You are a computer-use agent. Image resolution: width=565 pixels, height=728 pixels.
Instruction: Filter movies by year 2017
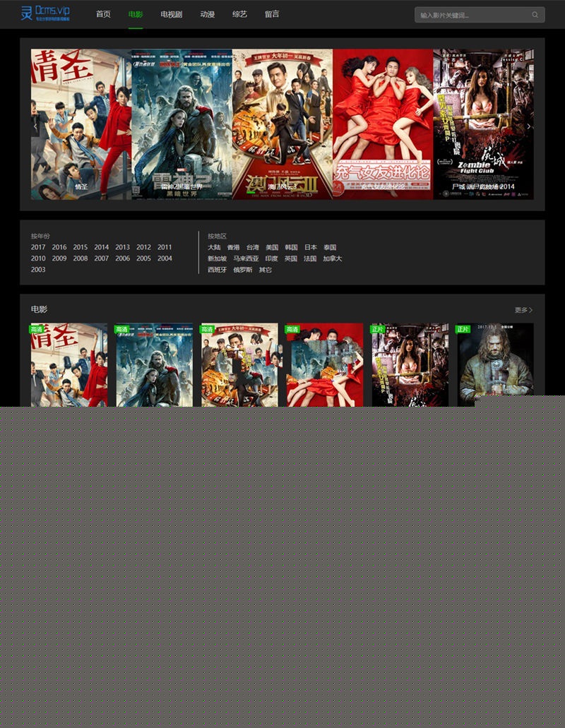click(x=38, y=247)
